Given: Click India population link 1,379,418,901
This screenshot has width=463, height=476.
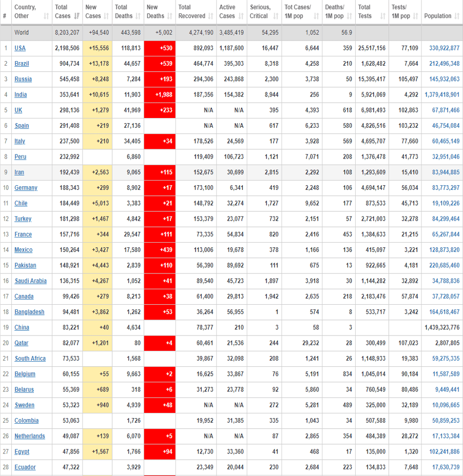Looking at the screenshot, I should click(x=442, y=94).
